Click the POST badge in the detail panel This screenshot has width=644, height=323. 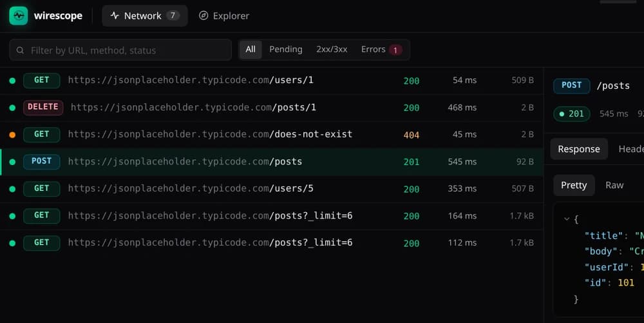571,86
